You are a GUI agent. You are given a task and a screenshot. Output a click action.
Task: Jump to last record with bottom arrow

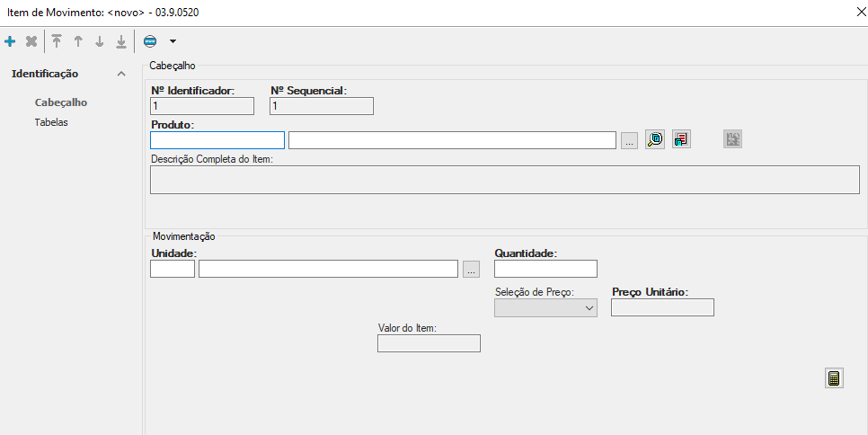point(121,41)
